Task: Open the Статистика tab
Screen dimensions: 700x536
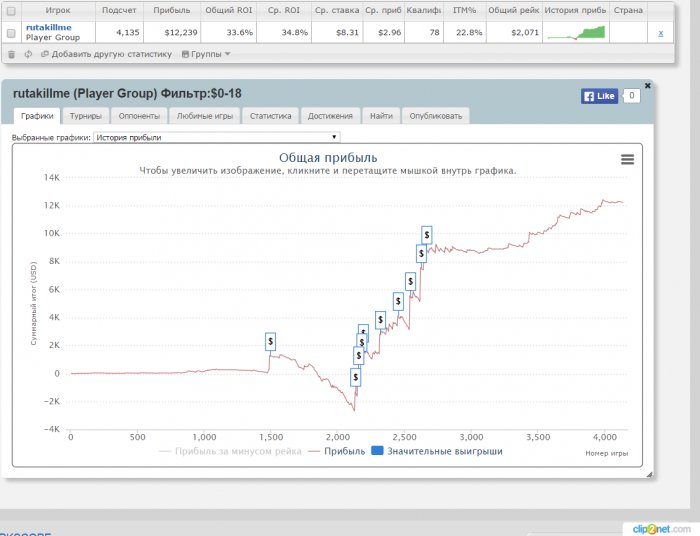Action: click(x=270, y=116)
